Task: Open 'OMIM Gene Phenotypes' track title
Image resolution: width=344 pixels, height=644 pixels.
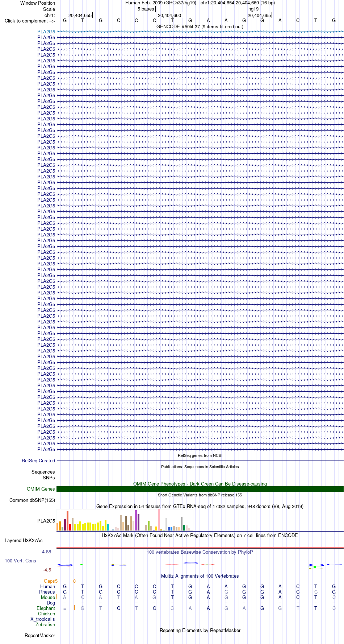Action: pyautogui.click(x=200, y=484)
